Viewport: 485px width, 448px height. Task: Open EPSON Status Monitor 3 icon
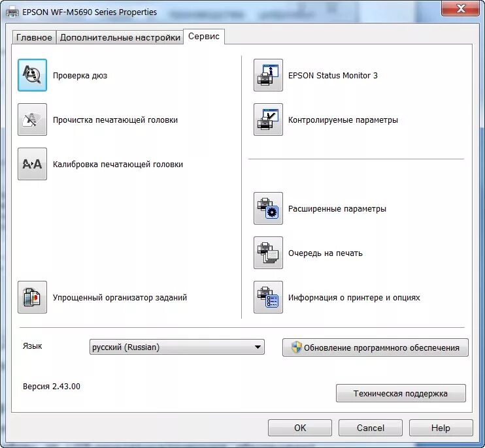[x=268, y=75]
